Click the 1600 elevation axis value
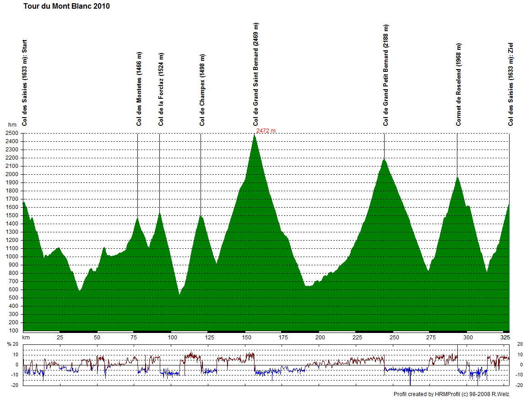The width and height of the screenshot is (532, 397). (12, 207)
